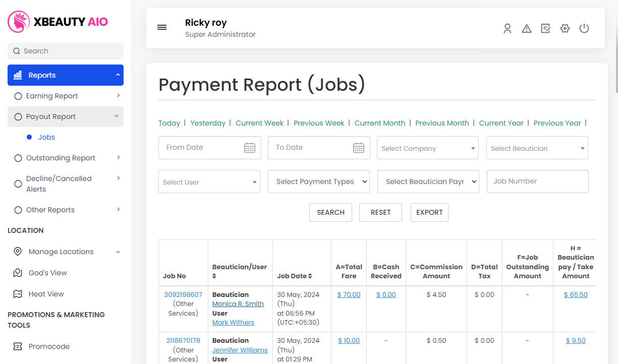Screen dimensions: 618x364
Task: Open the Select Payment Types dropdown
Action: tap(318, 181)
